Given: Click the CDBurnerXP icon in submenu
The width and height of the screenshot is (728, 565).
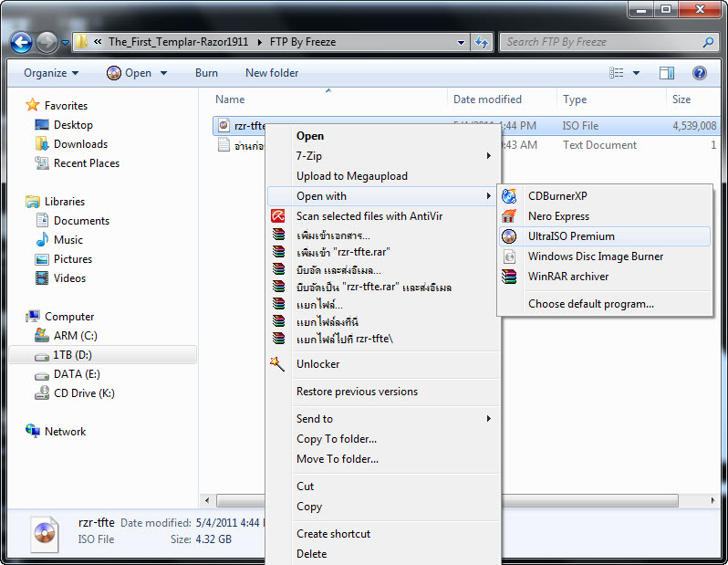Looking at the screenshot, I should [509, 196].
